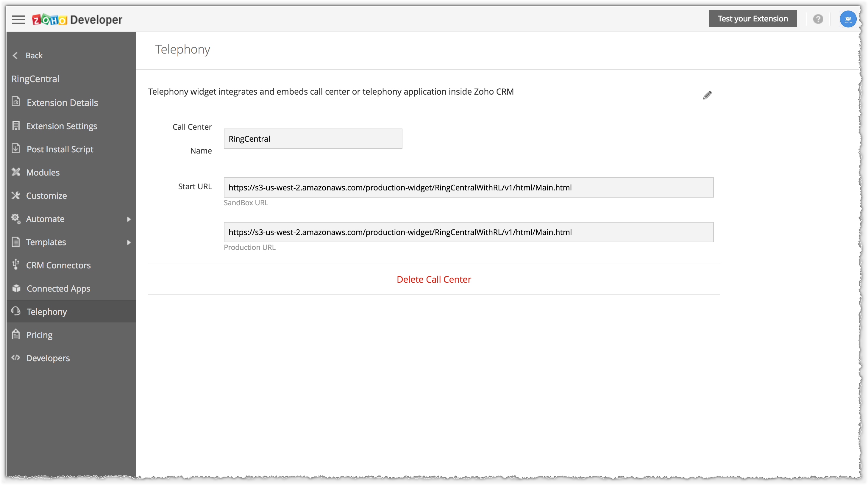Open Connected Apps section
The height and width of the screenshot is (485, 868).
coord(58,288)
